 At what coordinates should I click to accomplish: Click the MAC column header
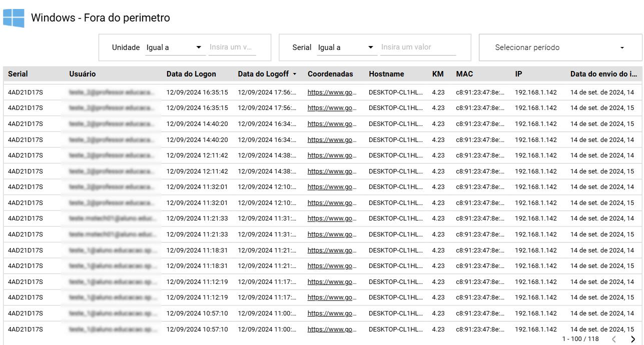(464, 74)
